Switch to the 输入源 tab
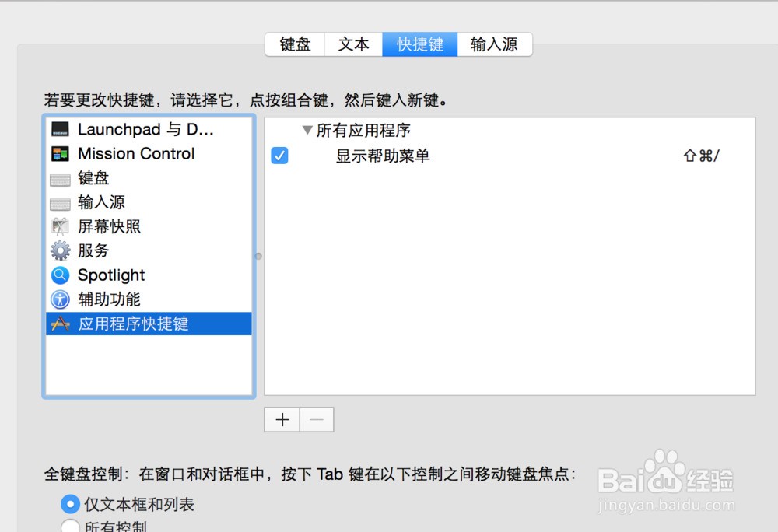Image resolution: width=778 pixels, height=532 pixels. click(494, 44)
